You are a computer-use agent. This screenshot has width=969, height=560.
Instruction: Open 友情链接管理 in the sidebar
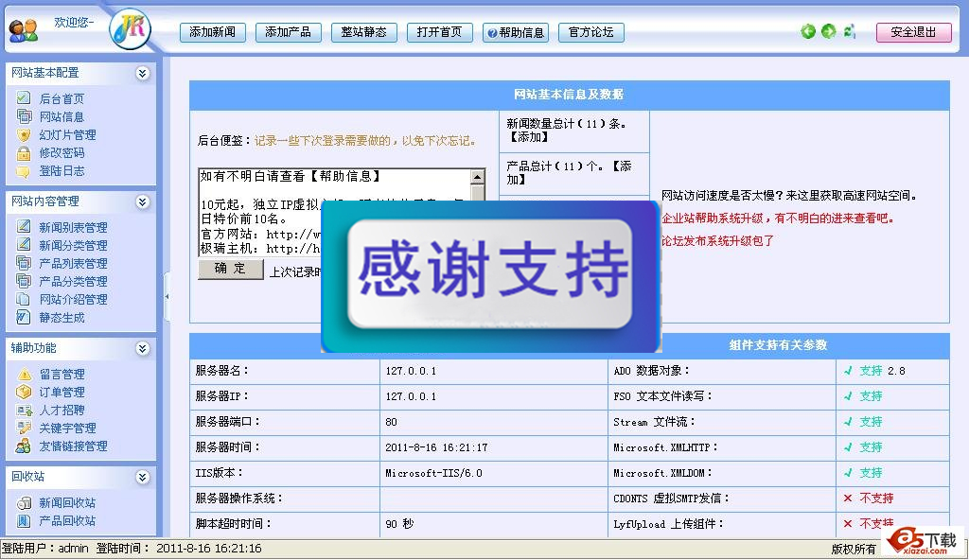[73, 446]
